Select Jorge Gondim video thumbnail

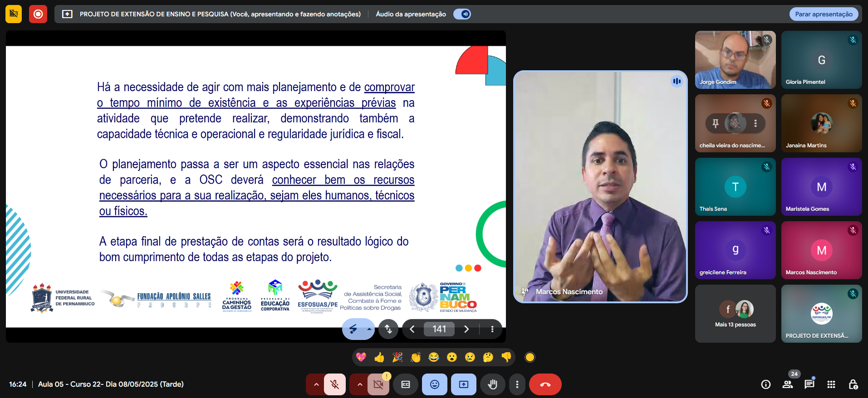click(735, 59)
